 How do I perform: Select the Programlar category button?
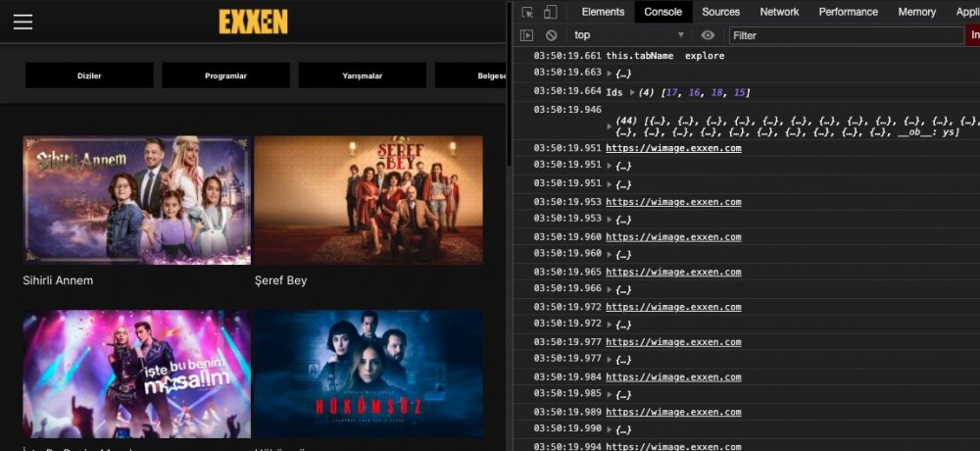(x=225, y=75)
